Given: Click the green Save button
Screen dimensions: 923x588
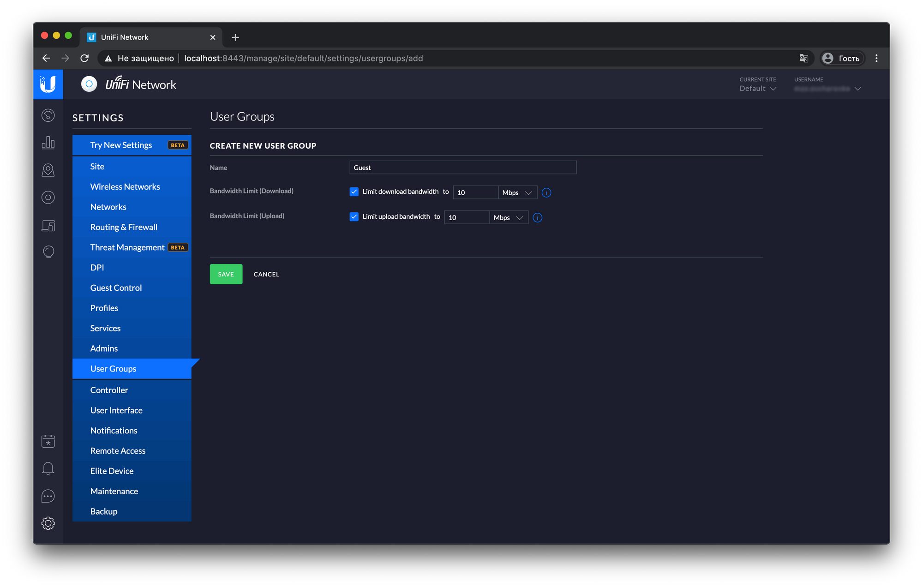Looking at the screenshot, I should 226,274.
